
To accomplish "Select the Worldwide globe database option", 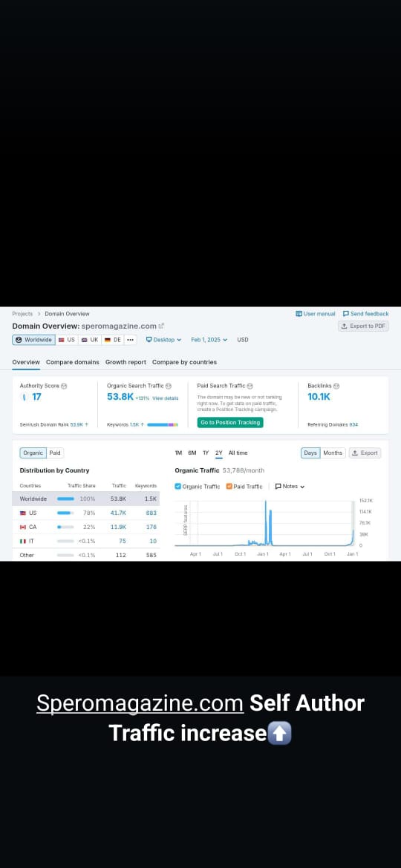I will pyautogui.click(x=33, y=340).
